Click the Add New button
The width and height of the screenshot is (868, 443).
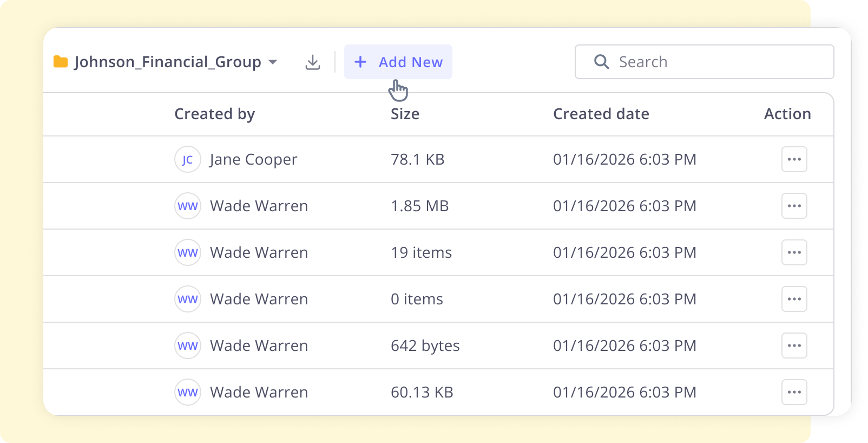398,62
